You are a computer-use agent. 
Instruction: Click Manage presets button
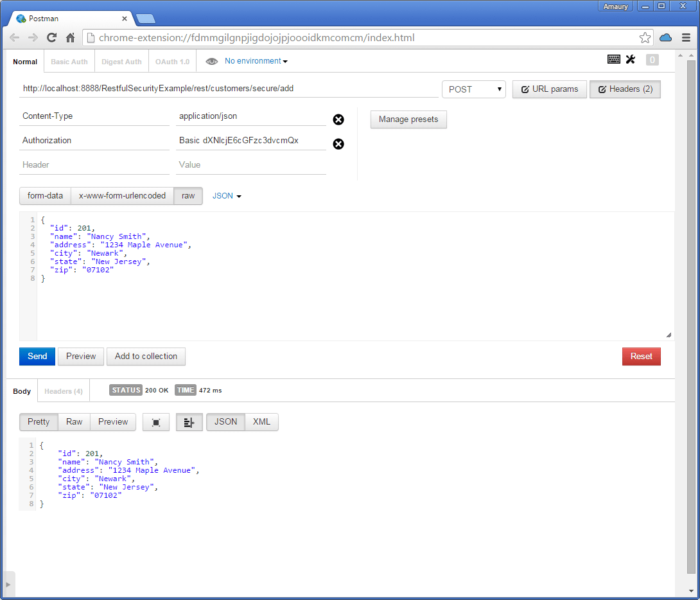(408, 119)
